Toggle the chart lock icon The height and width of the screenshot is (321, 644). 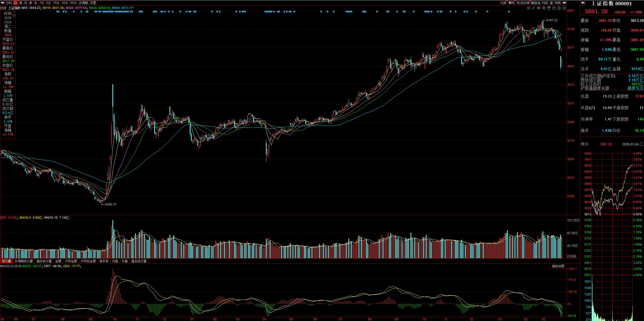point(554,8)
